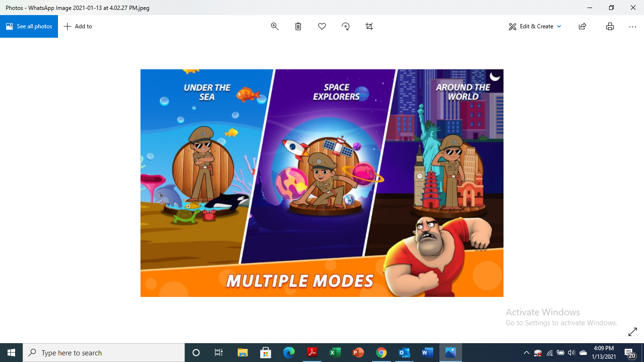Enter fullscreen with the expand arrows icon
Screen dimensions: 644x362
633,332
